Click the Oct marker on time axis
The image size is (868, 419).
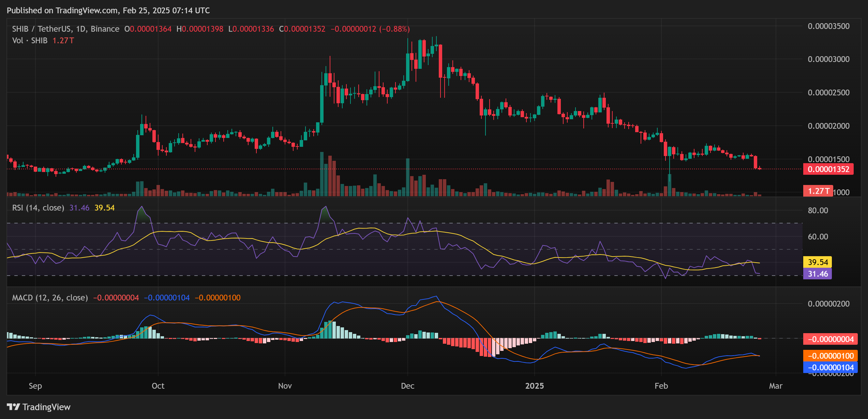click(158, 386)
